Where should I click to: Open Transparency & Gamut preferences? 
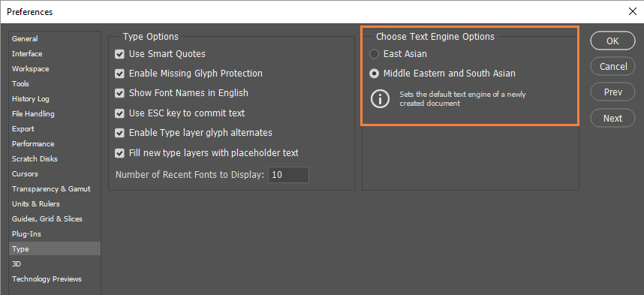[55, 188]
